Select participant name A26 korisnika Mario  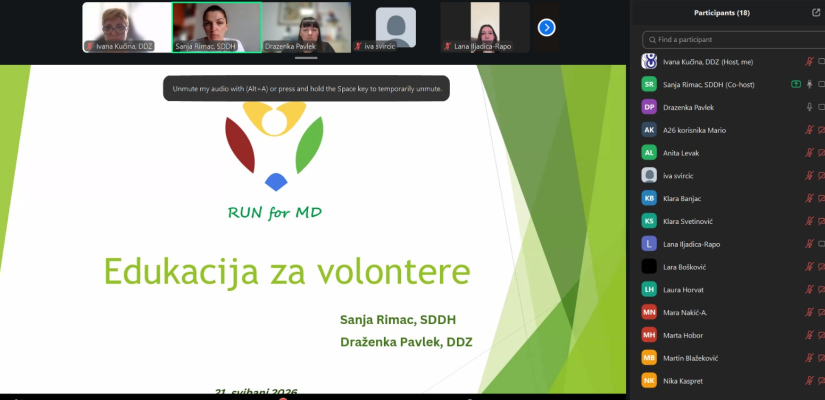[x=695, y=130]
